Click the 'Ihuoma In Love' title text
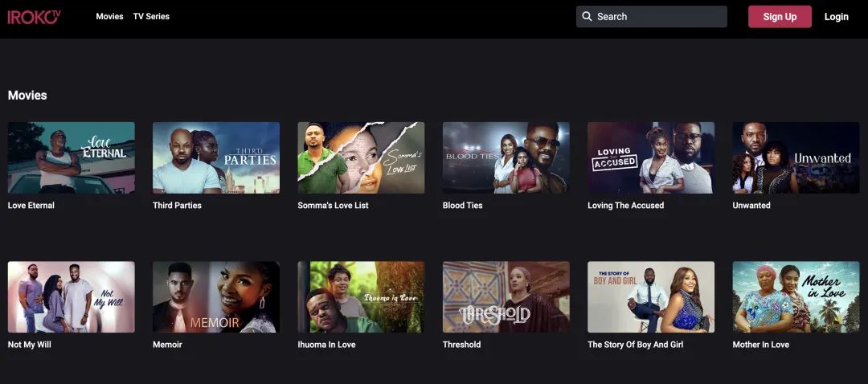The image size is (868, 384). [x=326, y=345]
